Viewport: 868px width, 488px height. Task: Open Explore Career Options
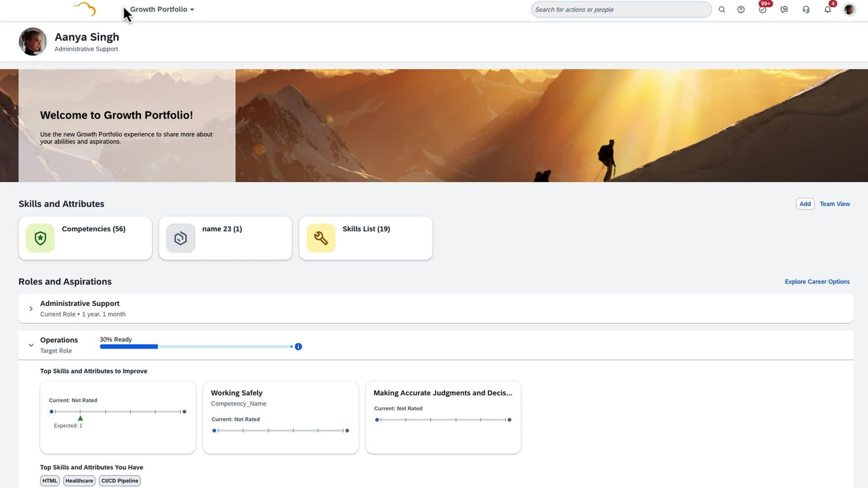tap(817, 281)
